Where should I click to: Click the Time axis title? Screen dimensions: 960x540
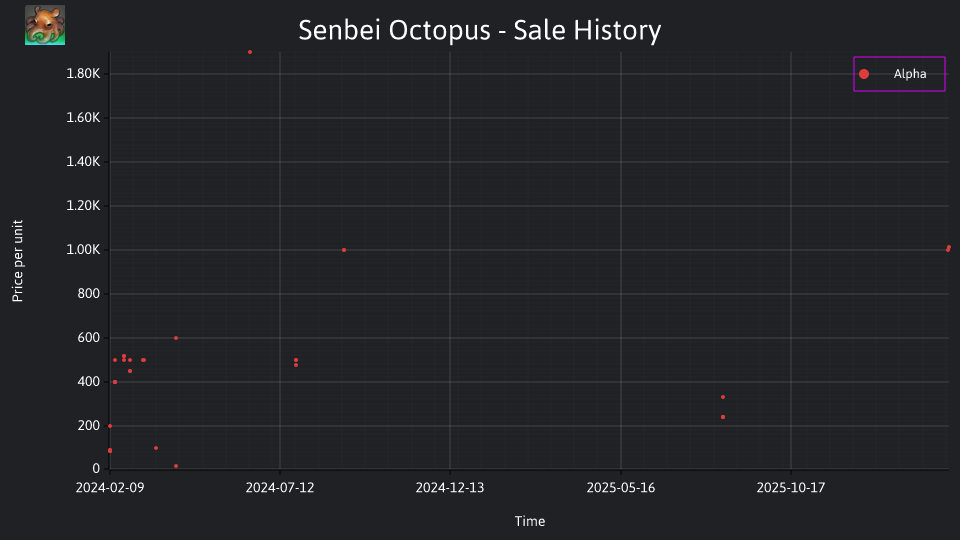click(x=530, y=521)
